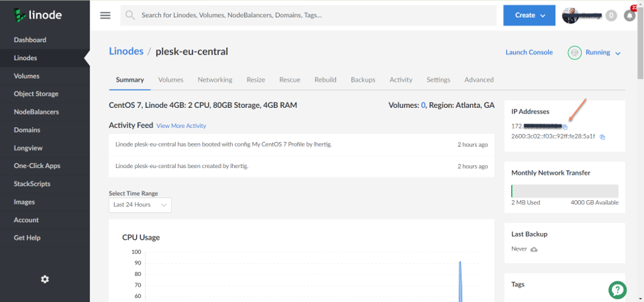Click the zero count badge
The width and height of the screenshot is (644, 302).
click(x=611, y=16)
